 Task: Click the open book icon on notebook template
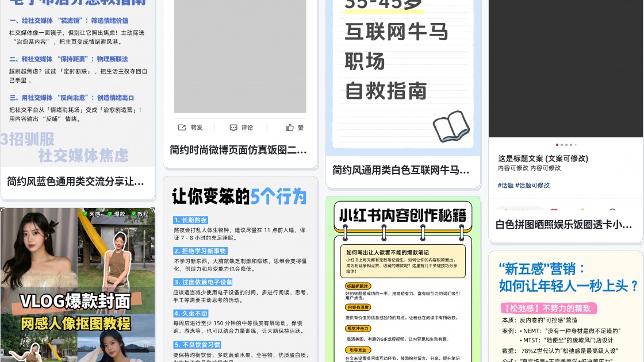451,126
